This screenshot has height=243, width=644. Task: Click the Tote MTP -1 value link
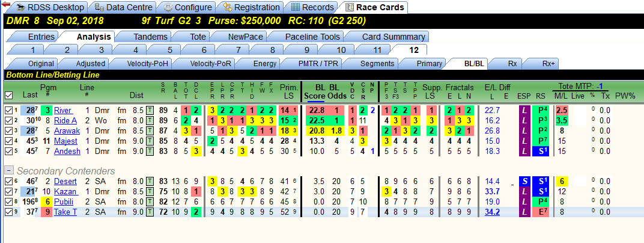tap(600, 87)
